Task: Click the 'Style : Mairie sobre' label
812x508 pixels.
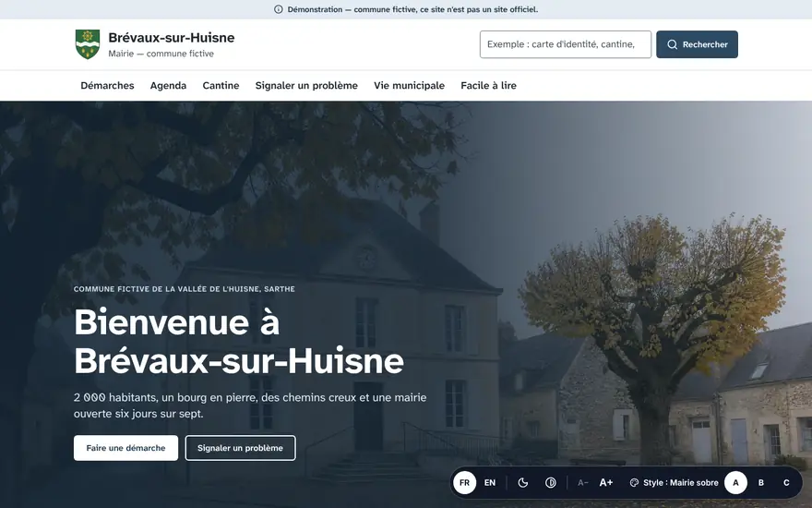Action: 680,482
